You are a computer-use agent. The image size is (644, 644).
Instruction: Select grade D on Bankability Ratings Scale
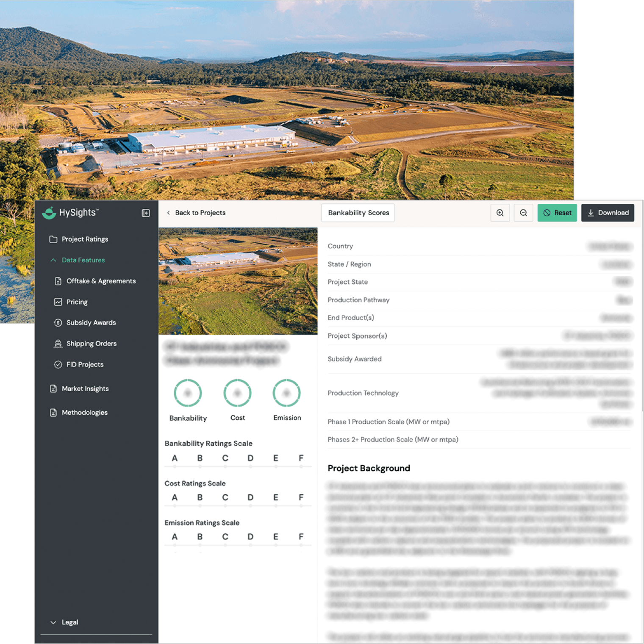250,458
